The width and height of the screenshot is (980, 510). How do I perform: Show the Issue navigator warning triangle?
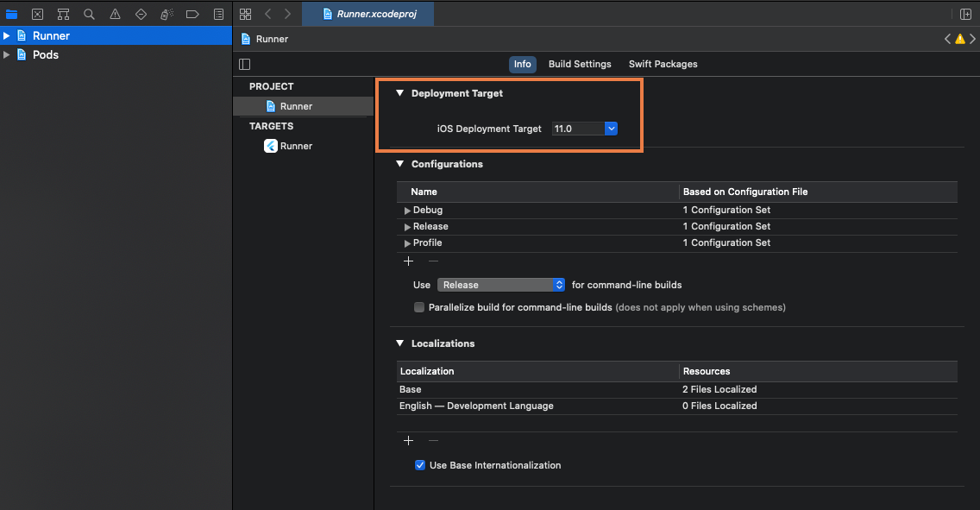tap(115, 14)
